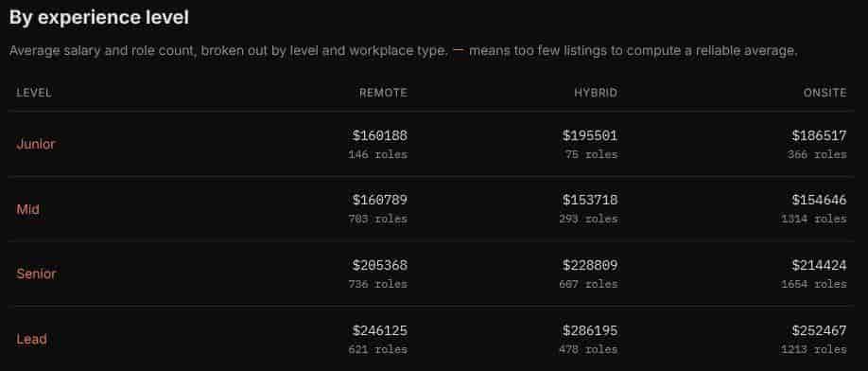Select Mid onsite salary $154646
The height and width of the screenshot is (371, 868).
[x=819, y=200]
